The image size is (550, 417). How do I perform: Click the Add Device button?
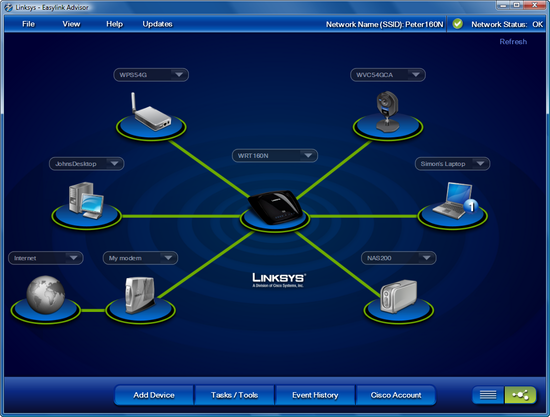[x=154, y=395]
